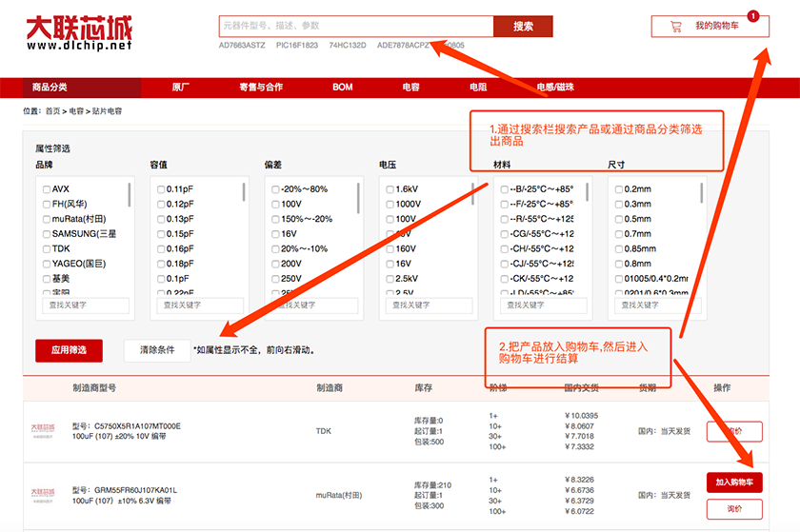The height and width of the screenshot is (532, 800).
Task: Click the 清除条件 clear button
Action: [157, 350]
